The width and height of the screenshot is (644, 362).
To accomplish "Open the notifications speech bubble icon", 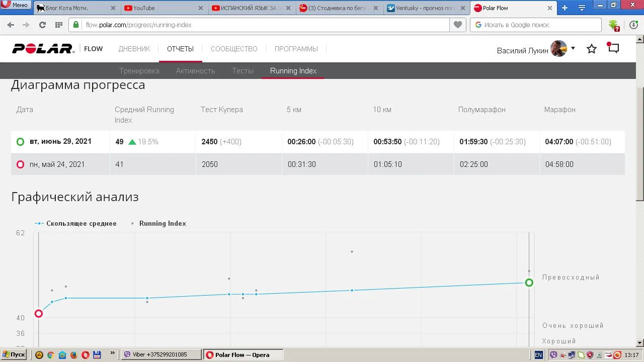I will click(x=613, y=48).
